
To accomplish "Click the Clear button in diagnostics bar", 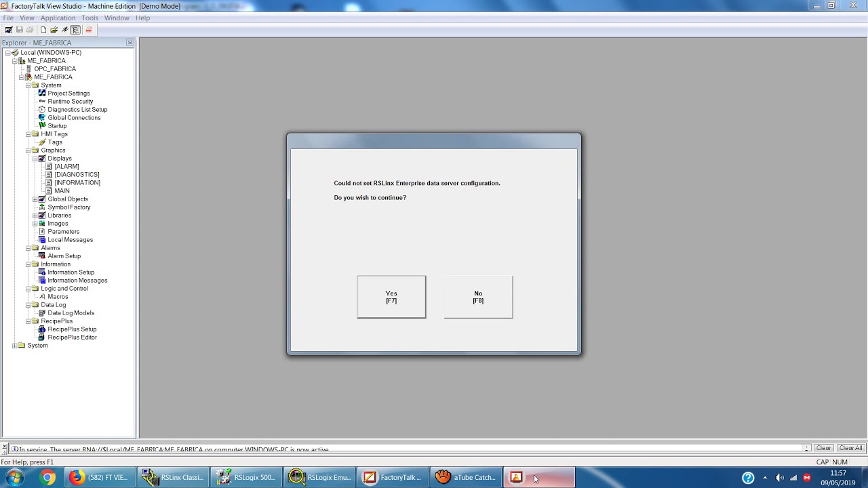I will click(x=823, y=448).
